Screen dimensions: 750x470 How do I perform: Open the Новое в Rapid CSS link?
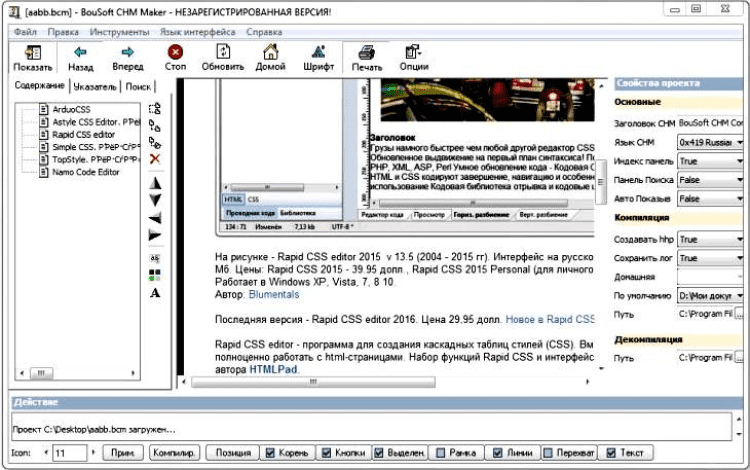click(550, 319)
